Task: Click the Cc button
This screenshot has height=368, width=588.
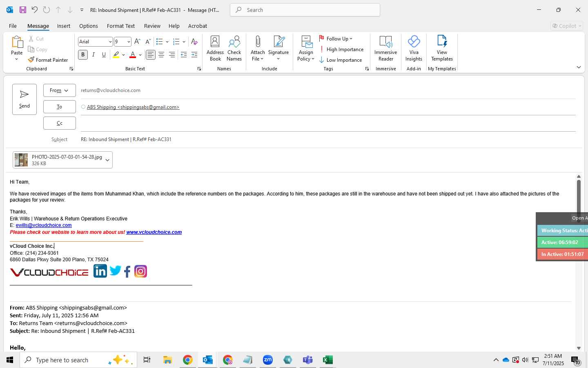Action: (60, 123)
